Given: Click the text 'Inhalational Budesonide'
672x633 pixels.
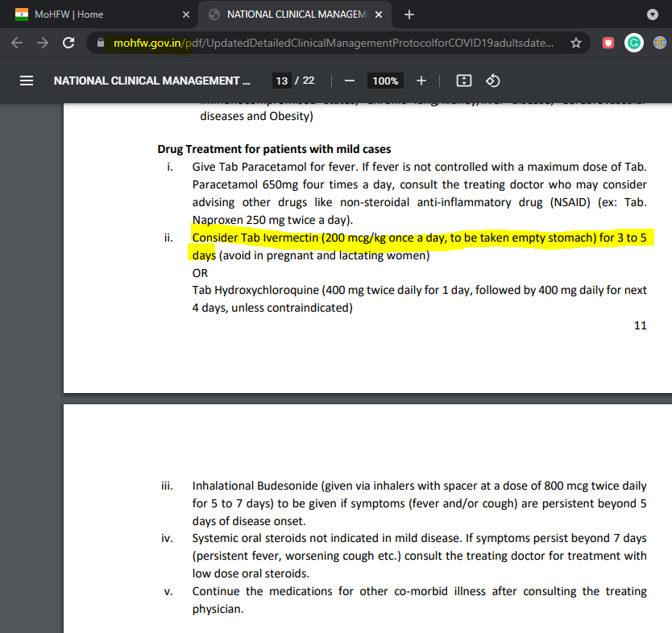Looking at the screenshot, I should pyautogui.click(x=255, y=486).
